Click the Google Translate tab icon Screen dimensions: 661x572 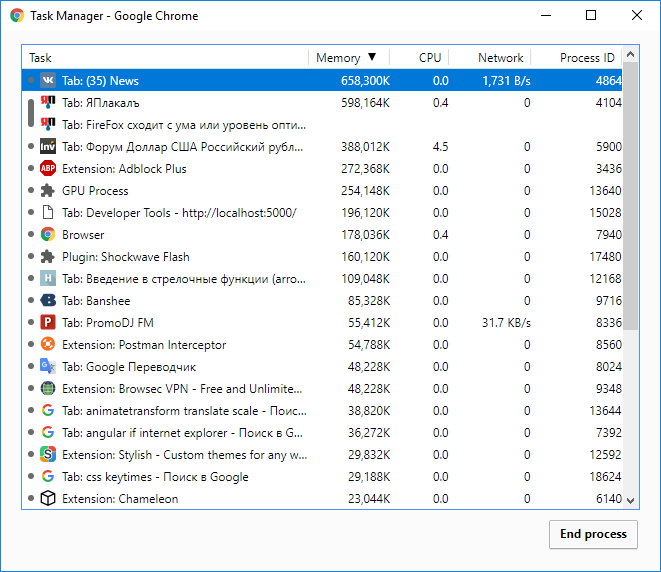48,366
